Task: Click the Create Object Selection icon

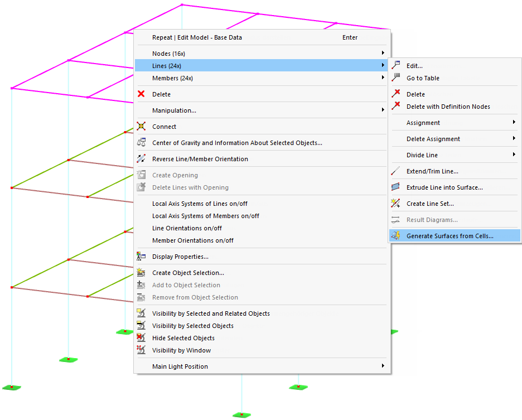Action: pyautogui.click(x=141, y=273)
